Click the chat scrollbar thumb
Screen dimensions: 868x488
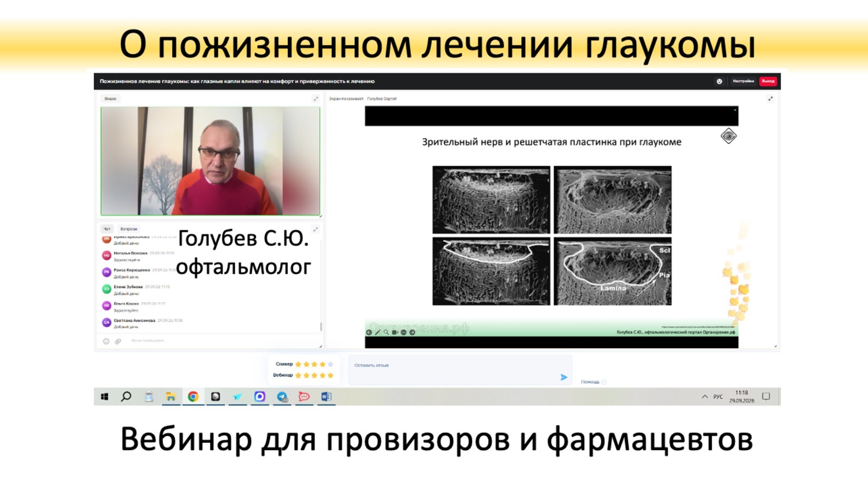pyautogui.click(x=321, y=326)
